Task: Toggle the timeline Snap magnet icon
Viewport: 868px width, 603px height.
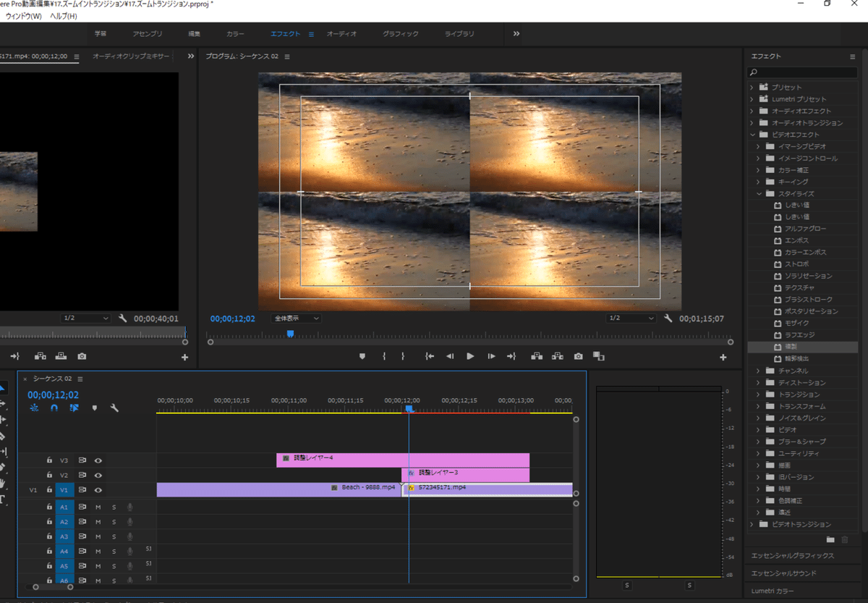Action: pos(54,408)
